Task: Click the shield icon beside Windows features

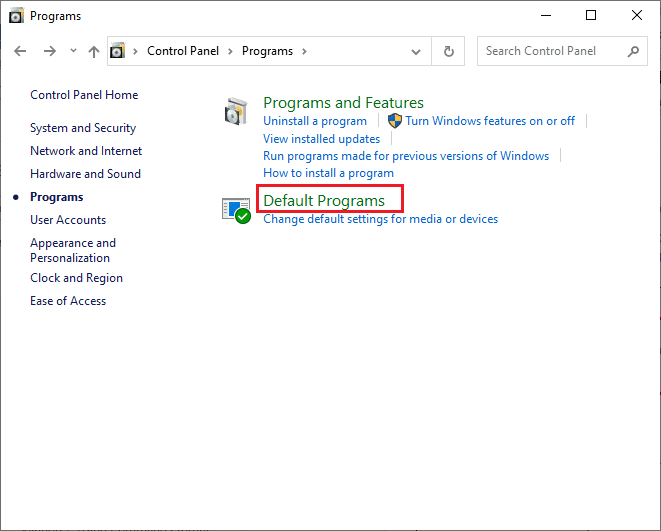Action: click(x=395, y=121)
